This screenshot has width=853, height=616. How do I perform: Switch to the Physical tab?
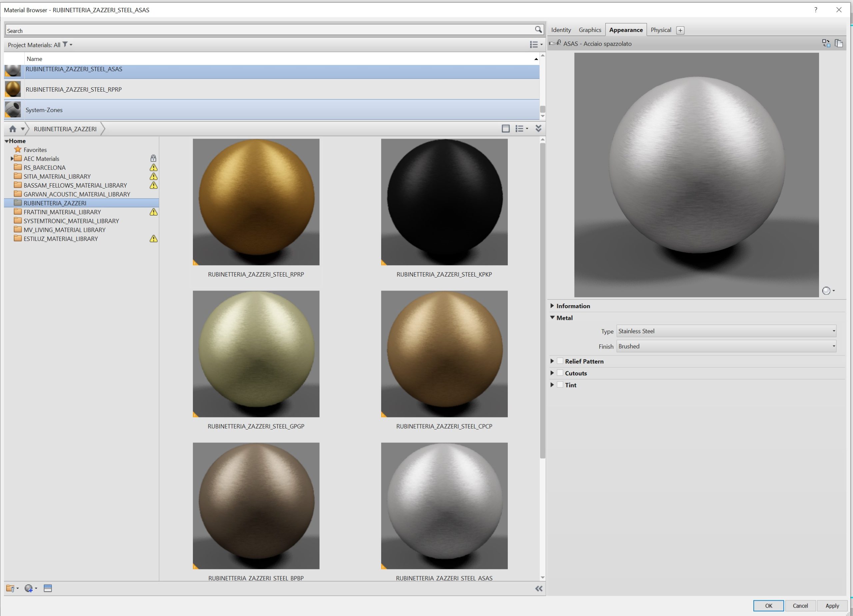[660, 30]
